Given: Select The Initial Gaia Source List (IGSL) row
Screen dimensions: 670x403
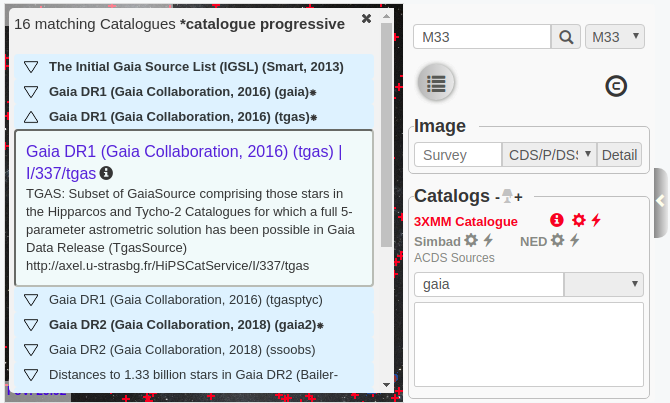Looking at the screenshot, I should point(194,67).
